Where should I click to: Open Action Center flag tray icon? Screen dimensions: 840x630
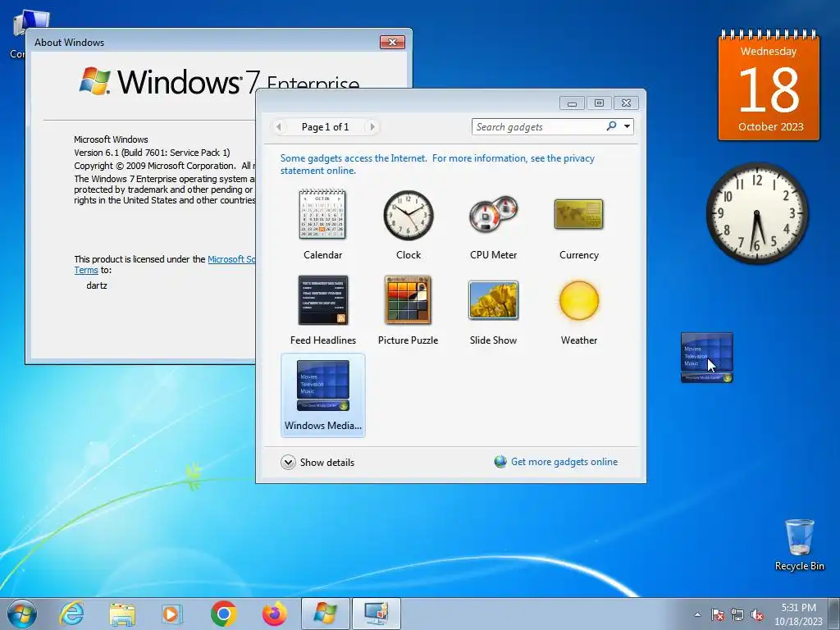717,614
